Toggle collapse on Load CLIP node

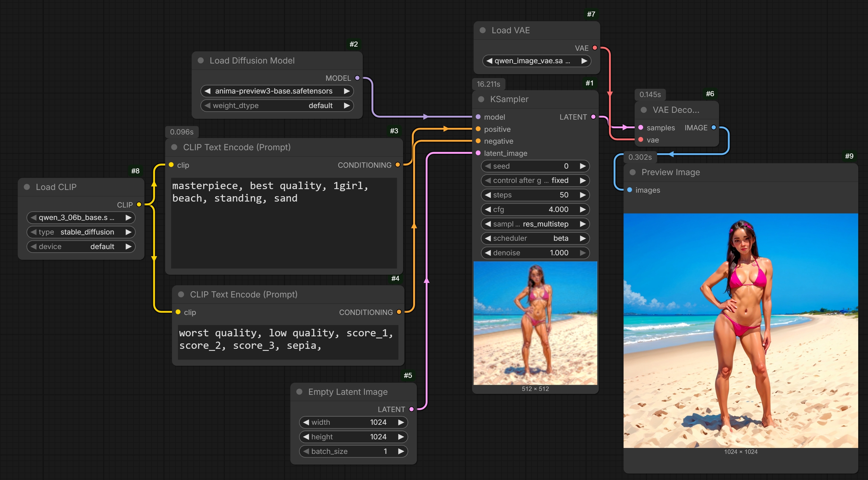(x=27, y=187)
